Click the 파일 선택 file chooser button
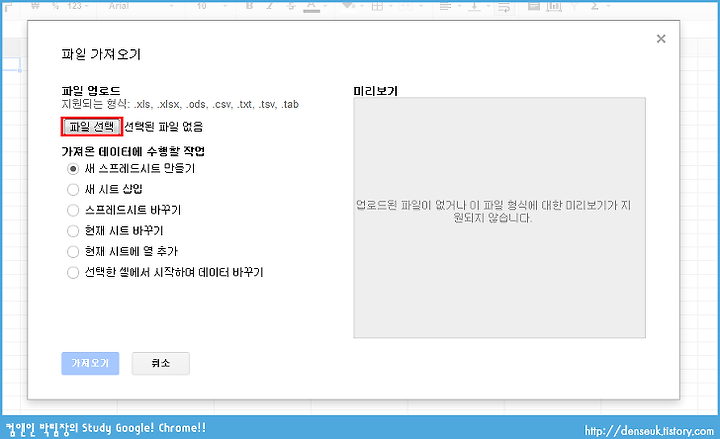The image size is (720, 439). tap(92, 127)
